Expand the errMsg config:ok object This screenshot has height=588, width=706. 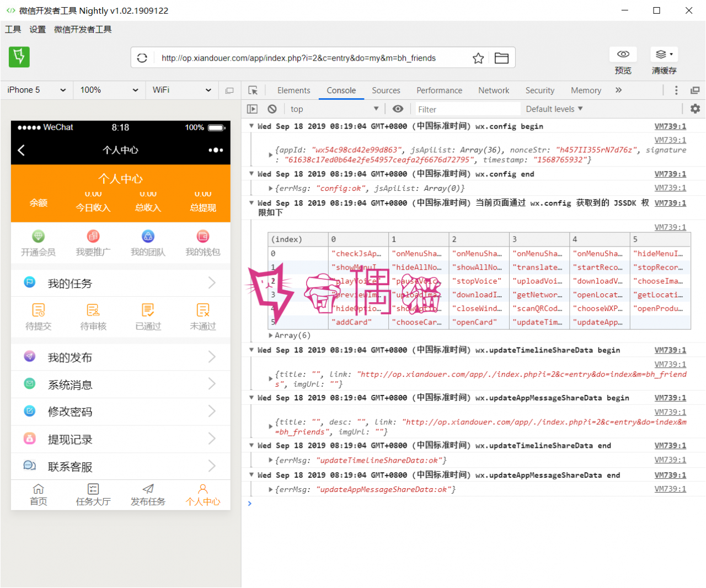tap(270, 188)
